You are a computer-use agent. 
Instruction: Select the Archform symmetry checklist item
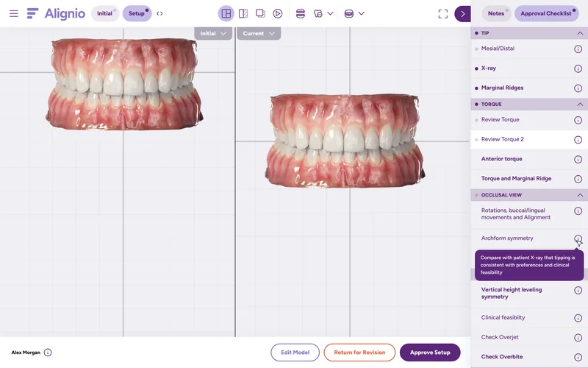529,238
